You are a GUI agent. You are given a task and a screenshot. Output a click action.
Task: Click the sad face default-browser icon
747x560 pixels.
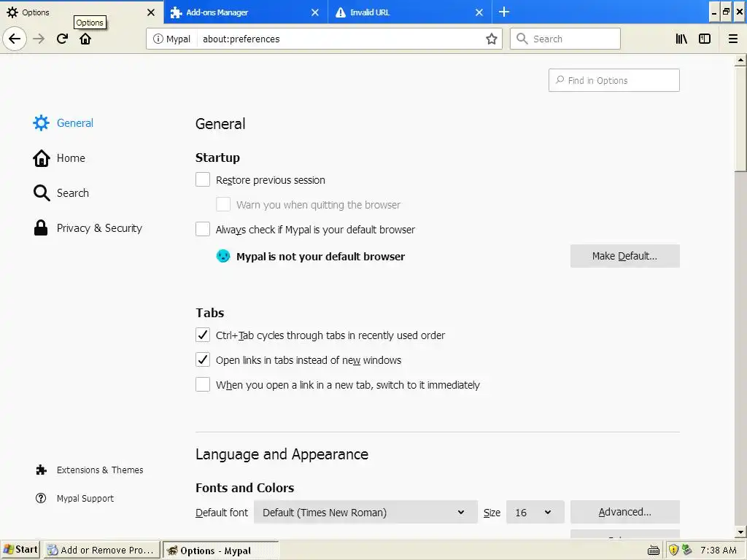(223, 256)
